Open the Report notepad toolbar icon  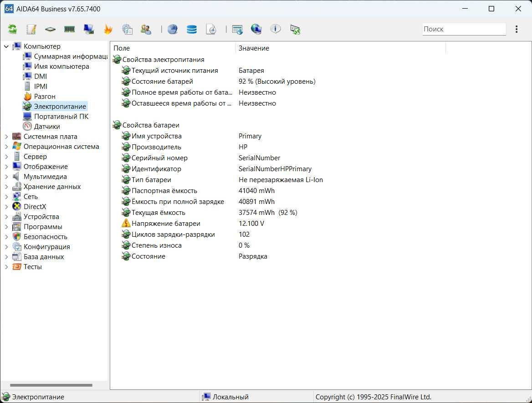coord(31,29)
